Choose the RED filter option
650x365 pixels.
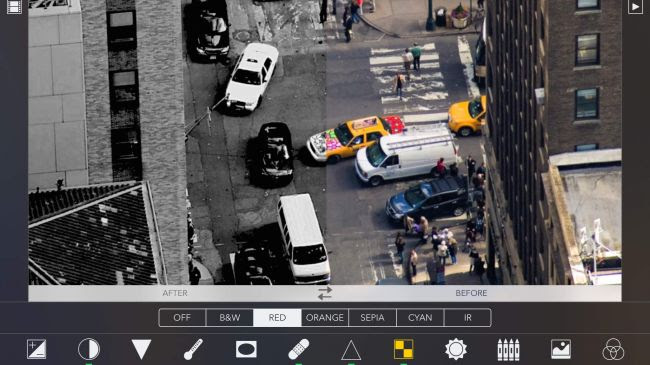coord(277,318)
